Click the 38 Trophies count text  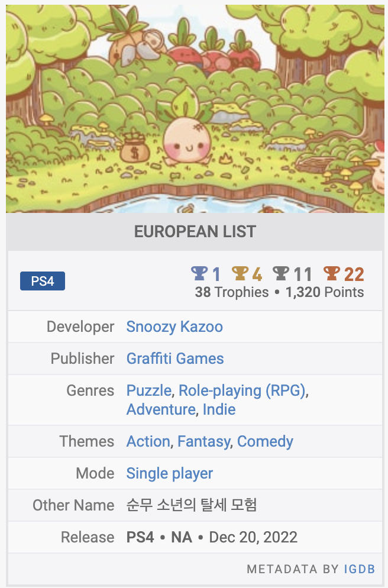[x=231, y=292]
